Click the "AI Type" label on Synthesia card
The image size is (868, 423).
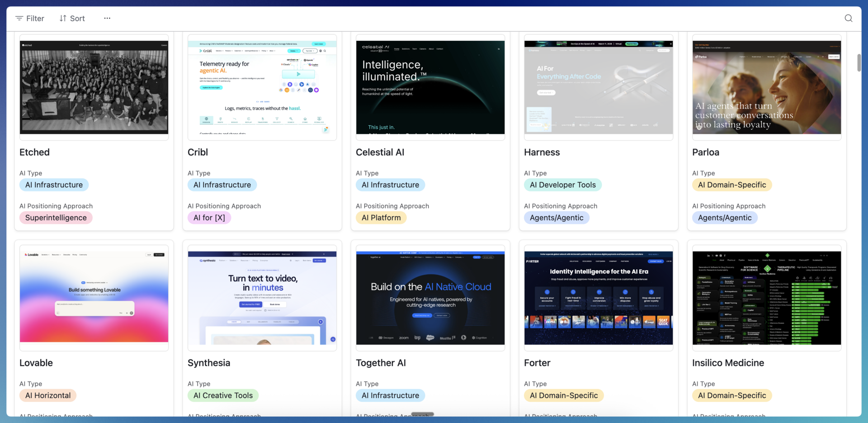click(x=199, y=384)
